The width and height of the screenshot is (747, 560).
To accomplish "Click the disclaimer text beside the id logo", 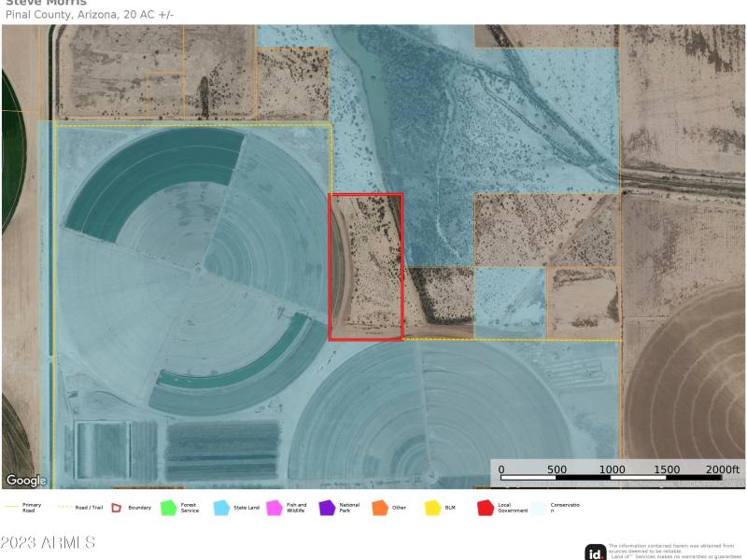I will (674, 552).
